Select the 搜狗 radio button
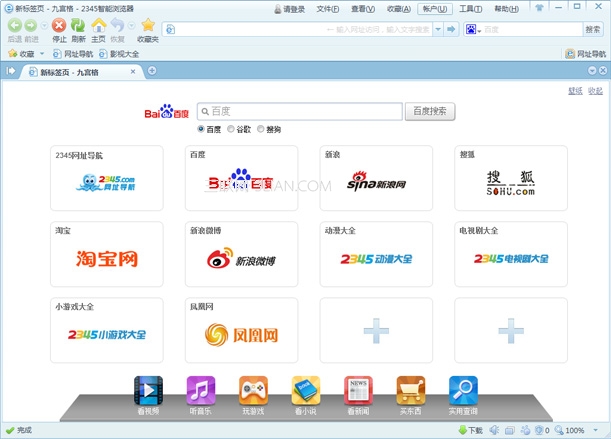This screenshot has height=439, width=611. (260, 129)
